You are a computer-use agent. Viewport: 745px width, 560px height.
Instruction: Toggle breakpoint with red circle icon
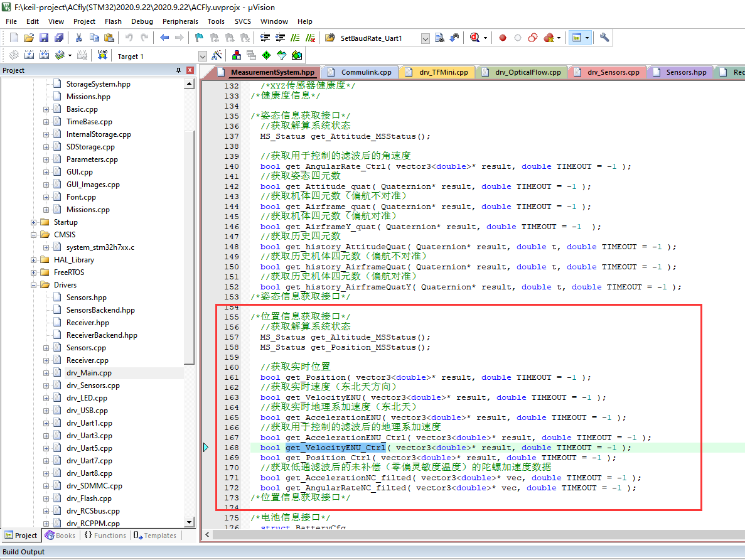coord(503,38)
